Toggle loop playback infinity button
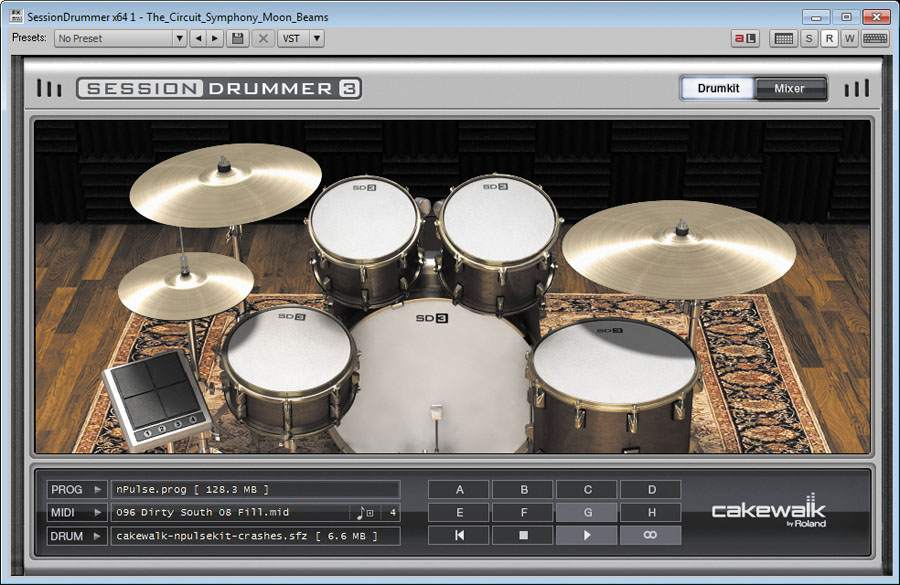 (x=650, y=536)
